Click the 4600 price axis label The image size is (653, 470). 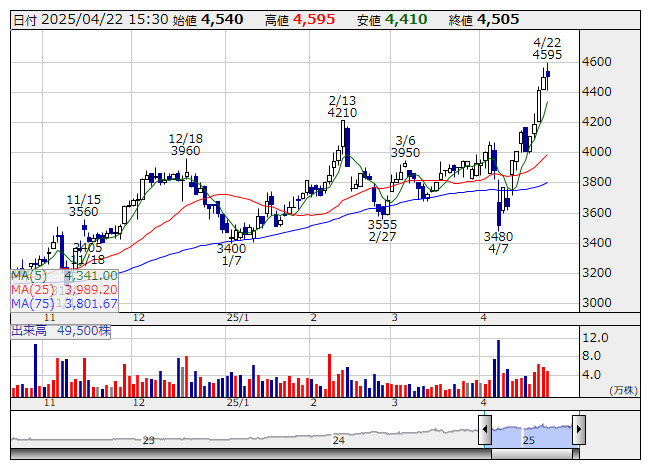pos(597,62)
